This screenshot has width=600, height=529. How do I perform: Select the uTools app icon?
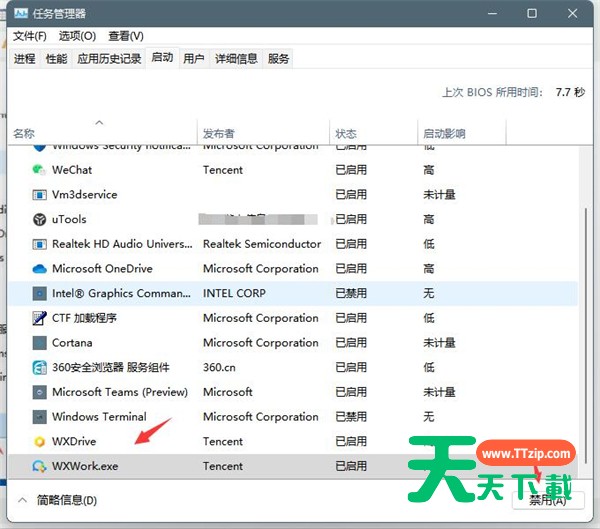pyautogui.click(x=40, y=219)
